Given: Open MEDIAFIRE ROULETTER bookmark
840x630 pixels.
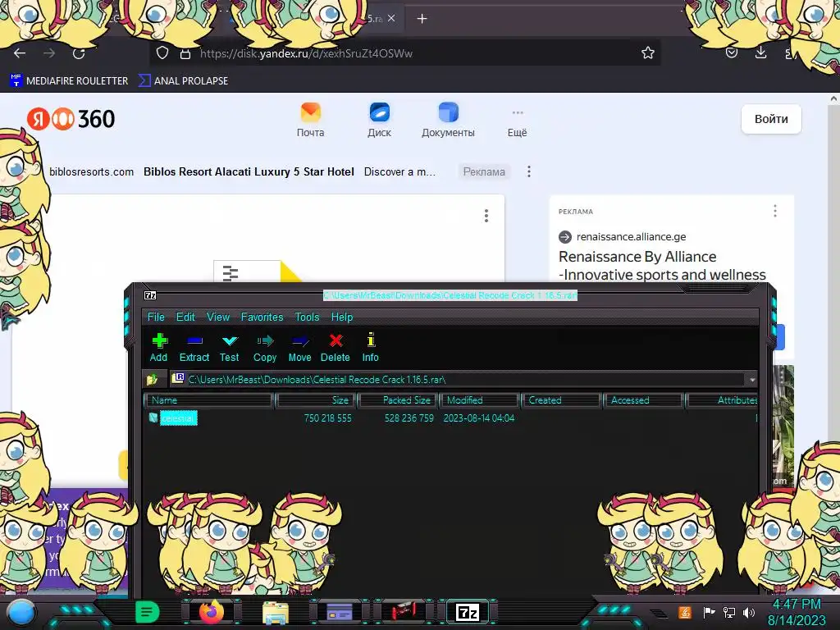Looking at the screenshot, I should pyautogui.click(x=69, y=81).
